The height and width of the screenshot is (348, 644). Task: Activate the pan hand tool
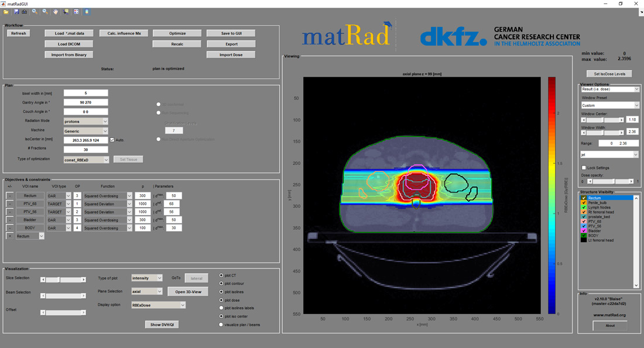click(x=56, y=11)
